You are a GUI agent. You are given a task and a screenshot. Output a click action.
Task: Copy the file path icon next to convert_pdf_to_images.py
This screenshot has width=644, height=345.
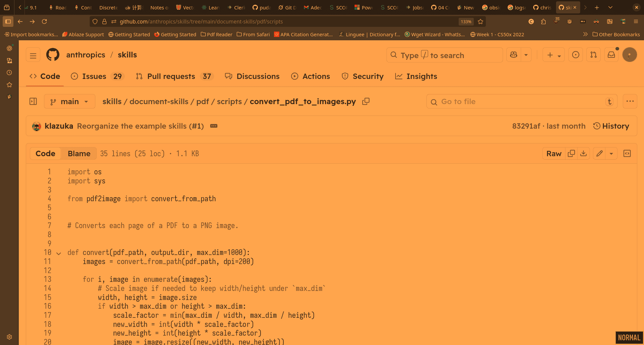click(x=366, y=101)
